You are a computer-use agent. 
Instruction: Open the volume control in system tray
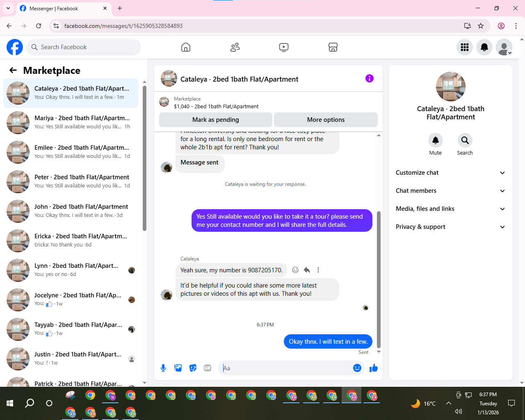click(x=459, y=411)
